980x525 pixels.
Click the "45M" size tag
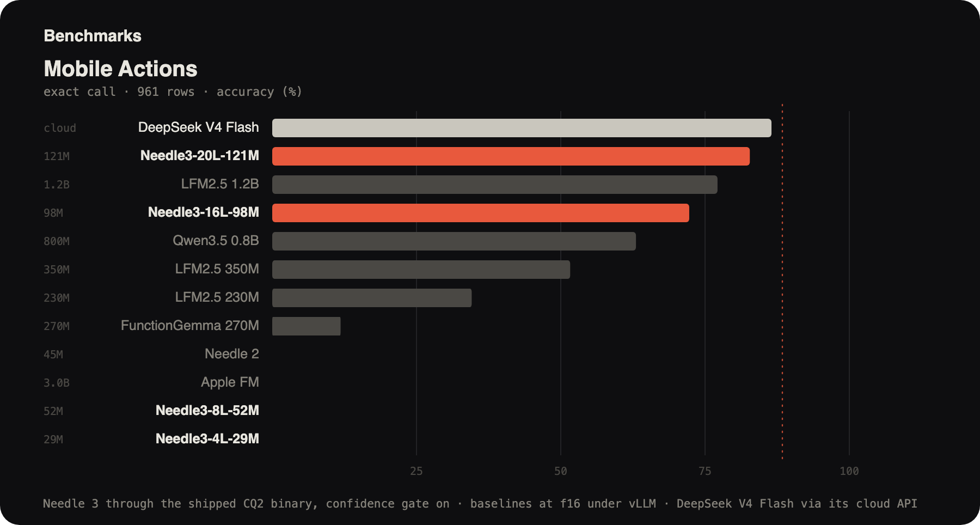(x=53, y=355)
